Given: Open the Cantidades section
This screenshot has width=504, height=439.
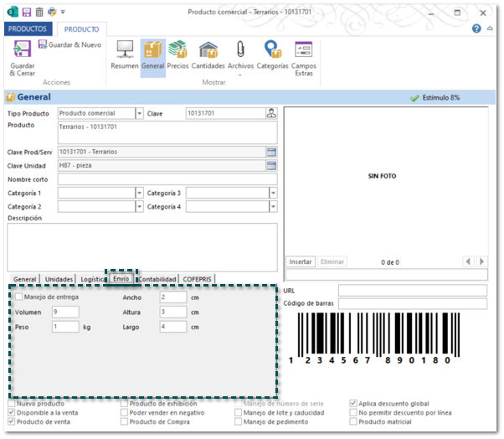Looking at the screenshot, I should click(x=208, y=49).
